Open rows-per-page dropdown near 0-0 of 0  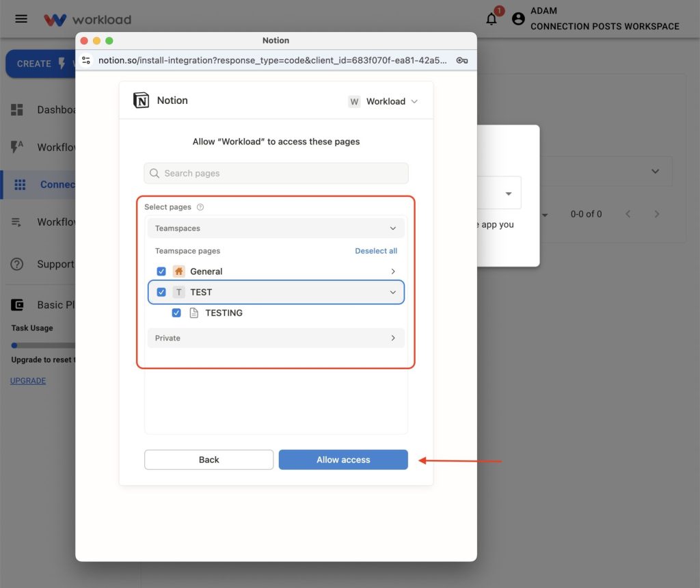pos(545,215)
